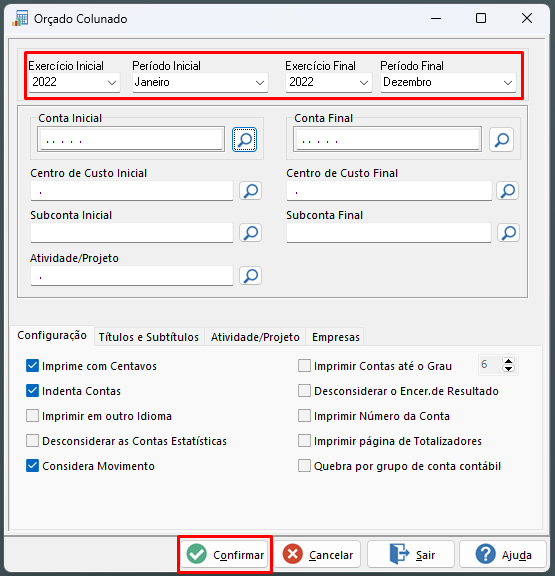Image resolution: width=555 pixels, height=576 pixels.
Task: Focus the Subconta Inicial field
Action: pos(132,233)
